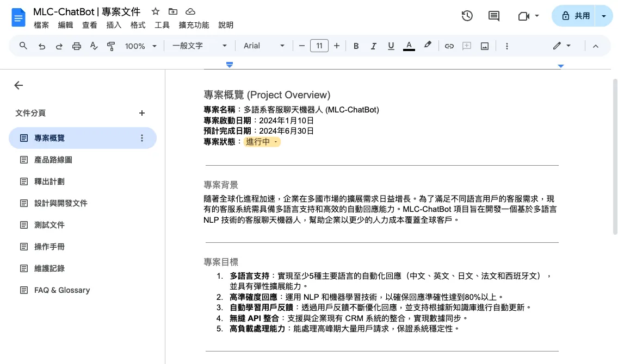This screenshot has width=618, height=364.
Task: Insert a link
Action: coord(449,46)
